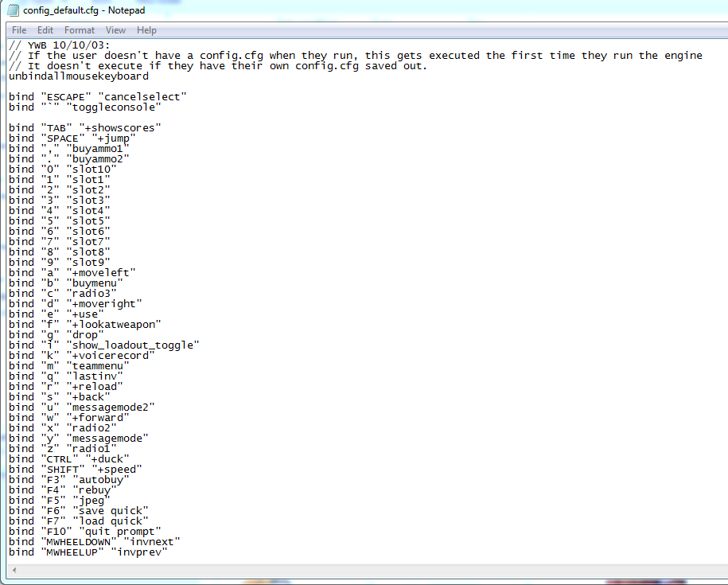
Task: Click the line binding y to messagemode
Action: [79, 439]
